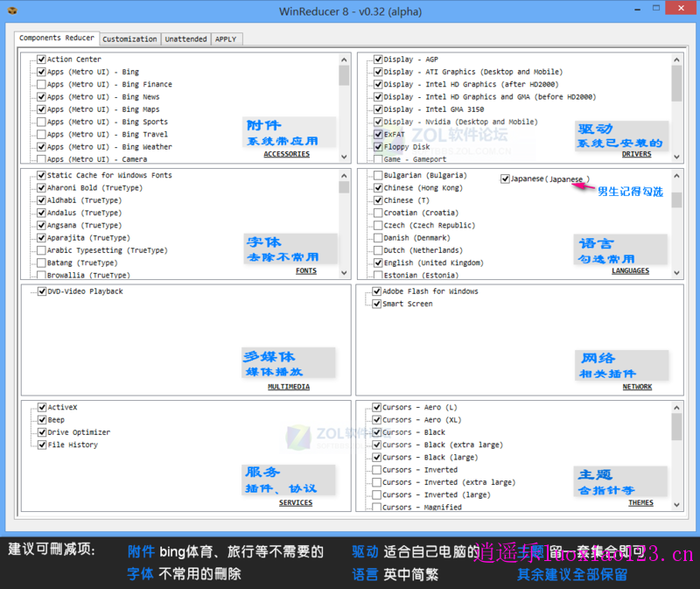Click the DRIVERS link
This screenshot has height=589, width=700.
(637, 154)
